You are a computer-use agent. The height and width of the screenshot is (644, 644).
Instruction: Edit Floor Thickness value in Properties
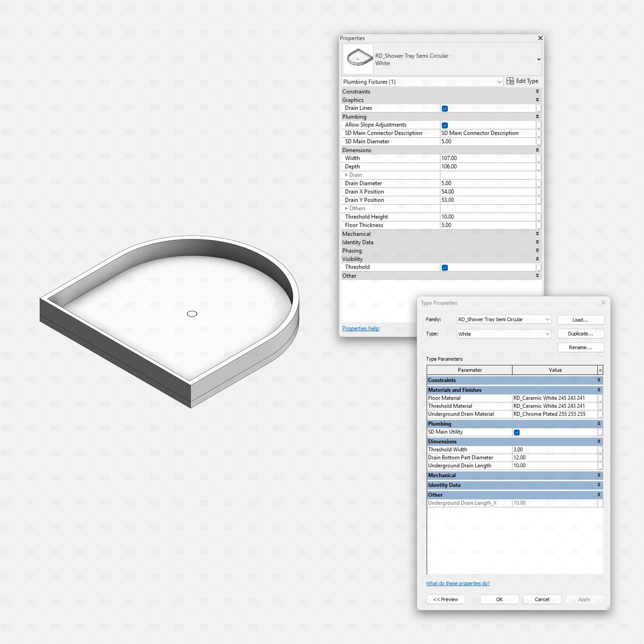[x=488, y=225]
